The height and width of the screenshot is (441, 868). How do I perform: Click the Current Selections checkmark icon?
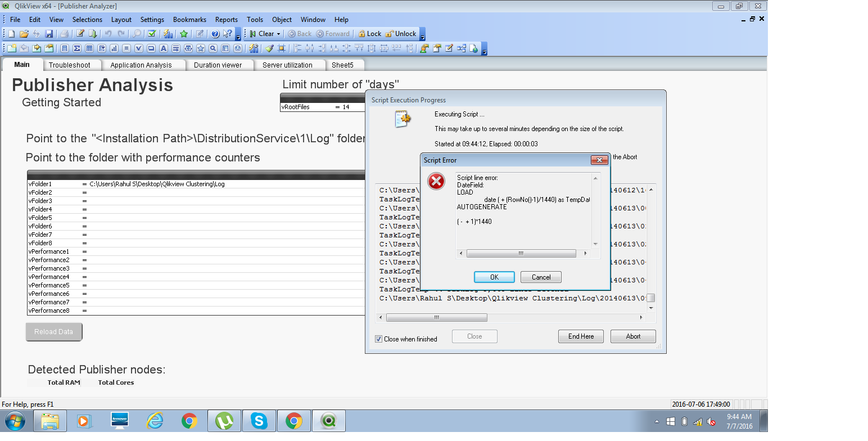pos(151,34)
